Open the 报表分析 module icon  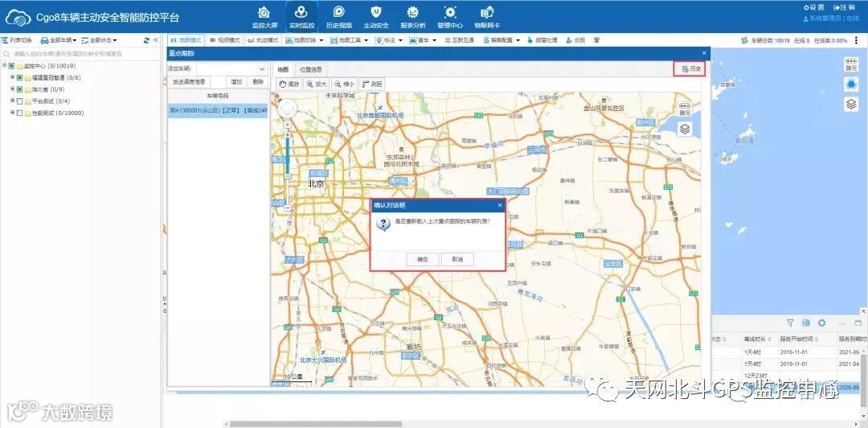click(413, 12)
